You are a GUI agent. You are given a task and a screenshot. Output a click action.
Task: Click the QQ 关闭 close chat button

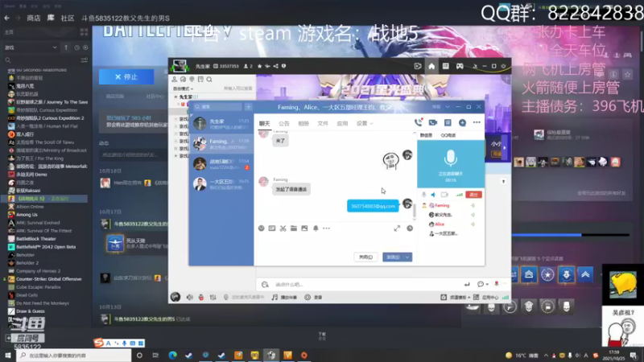[365, 257]
